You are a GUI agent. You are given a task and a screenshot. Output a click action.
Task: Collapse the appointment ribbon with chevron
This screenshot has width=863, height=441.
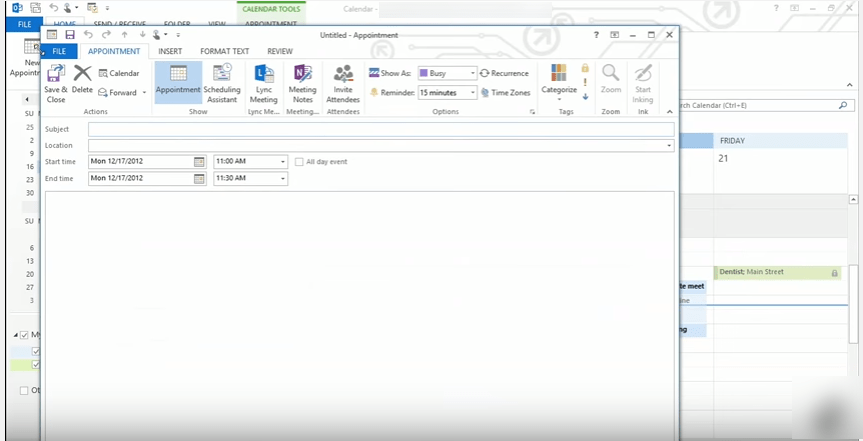tap(670, 112)
